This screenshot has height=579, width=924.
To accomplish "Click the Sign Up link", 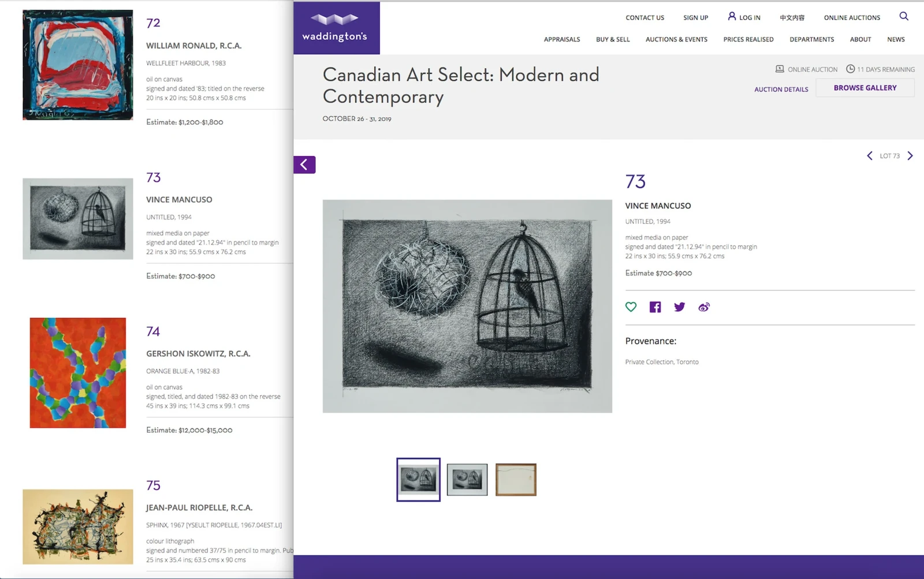I will point(695,17).
